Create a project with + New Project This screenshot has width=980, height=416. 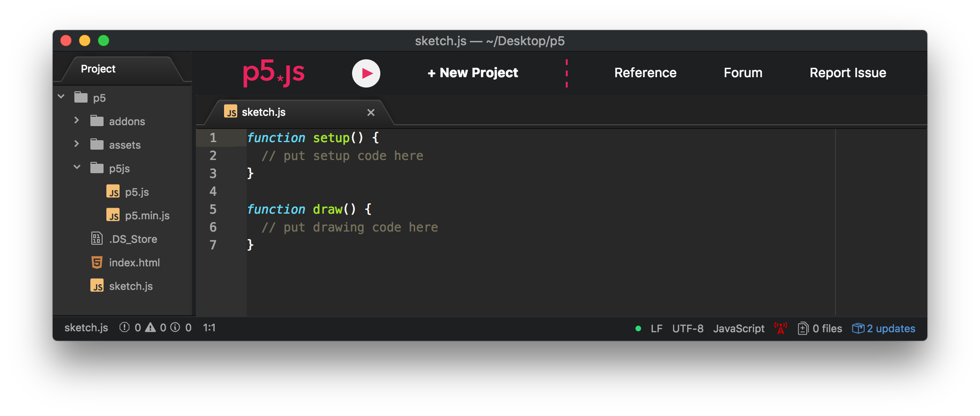click(x=473, y=73)
